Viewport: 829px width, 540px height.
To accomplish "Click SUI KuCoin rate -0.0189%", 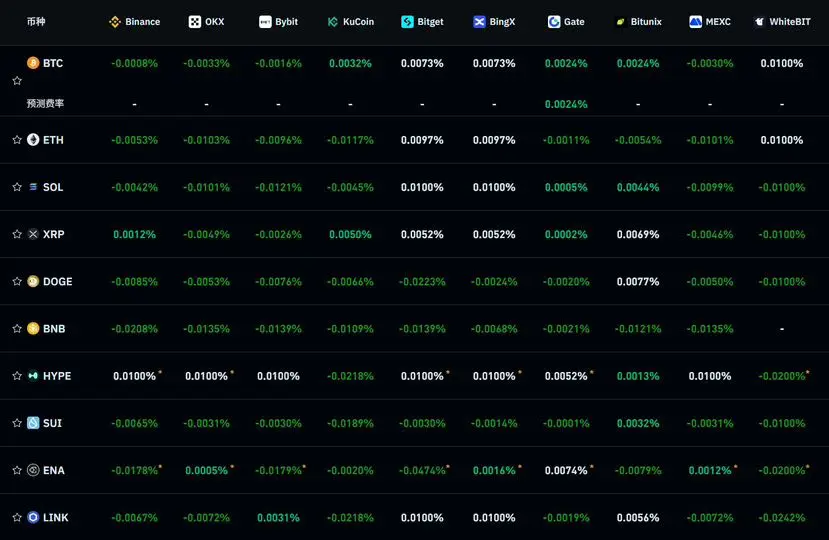I will (x=350, y=423).
